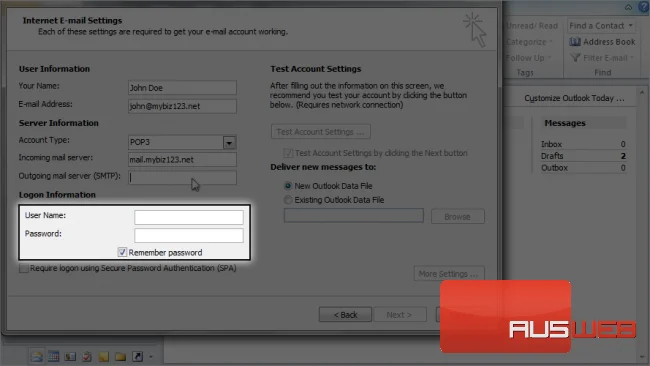
Task: Open the Notes view icon
Action: point(104,356)
